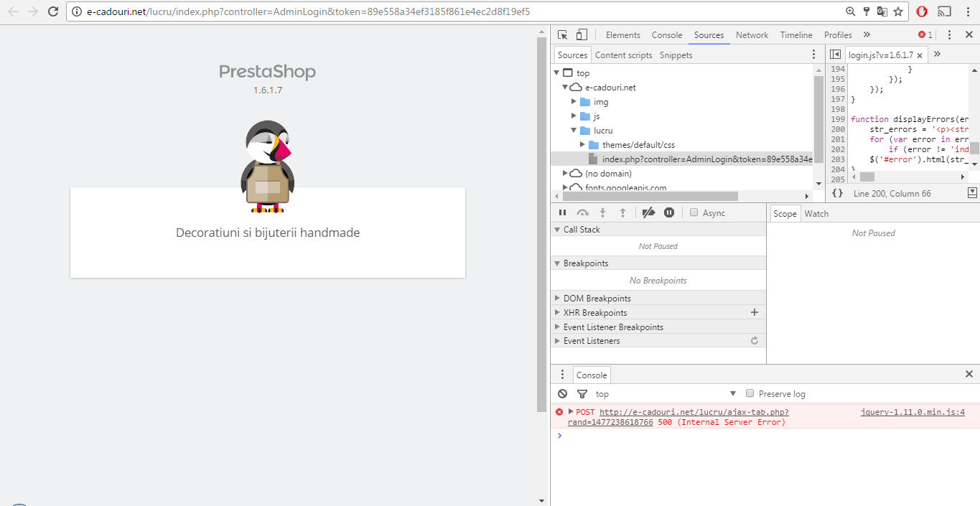Switch to the Watch pane tab
The image size is (980, 506).
pyautogui.click(x=816, y=213)
